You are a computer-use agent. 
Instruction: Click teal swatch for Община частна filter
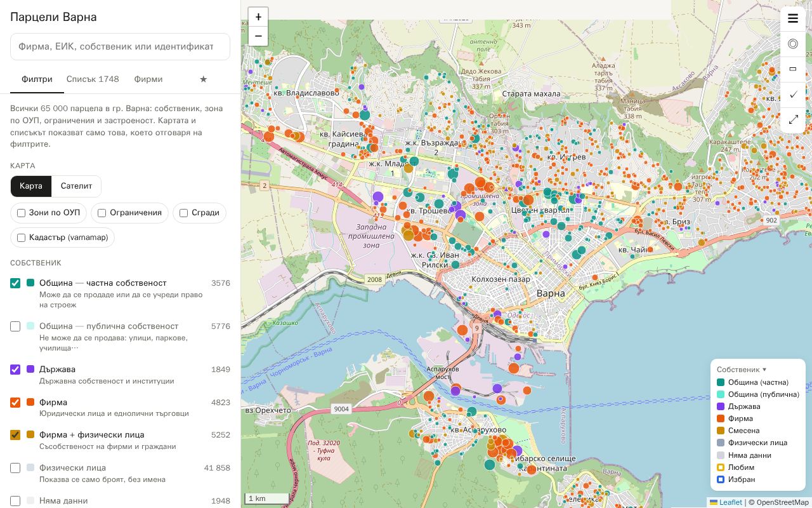[x=30, y=283]
